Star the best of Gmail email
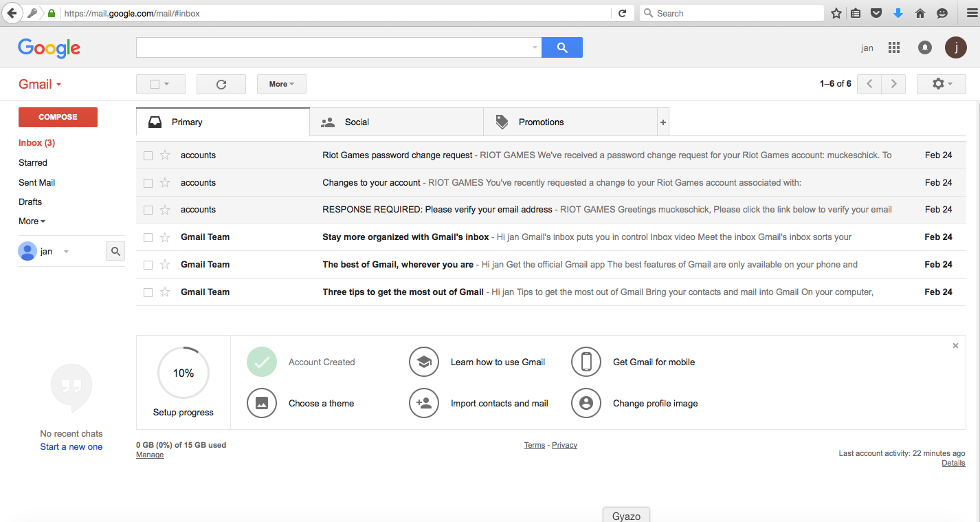 pos(165,265)
